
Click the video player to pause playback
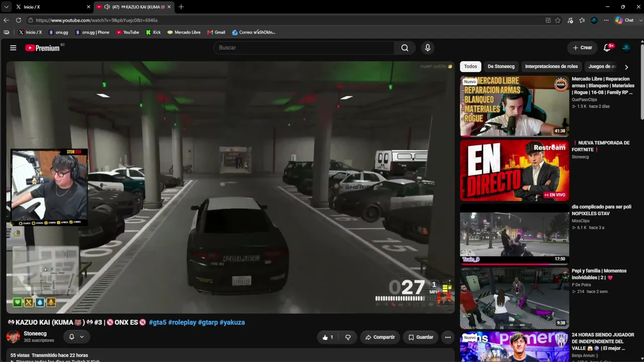click(x=230, y=187)
